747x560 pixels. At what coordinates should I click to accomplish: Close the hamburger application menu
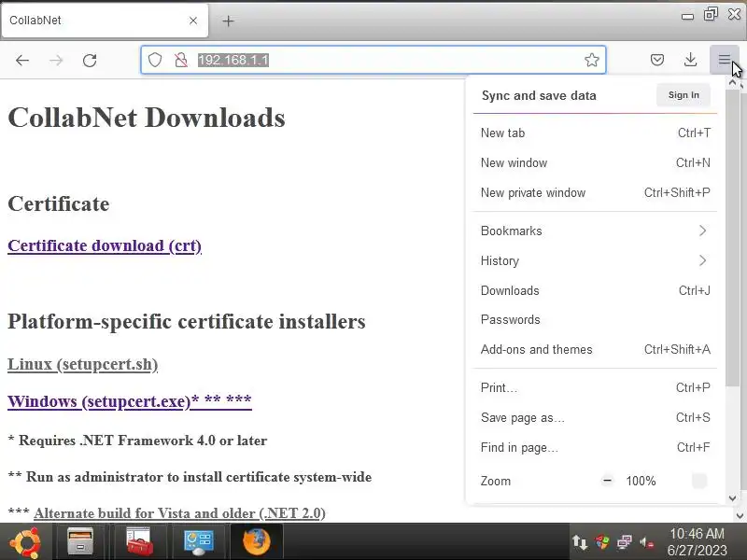click(x=725, y=60)
